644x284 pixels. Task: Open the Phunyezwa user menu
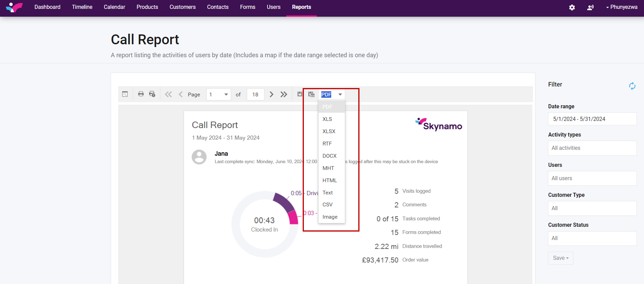tap(621, 7)
